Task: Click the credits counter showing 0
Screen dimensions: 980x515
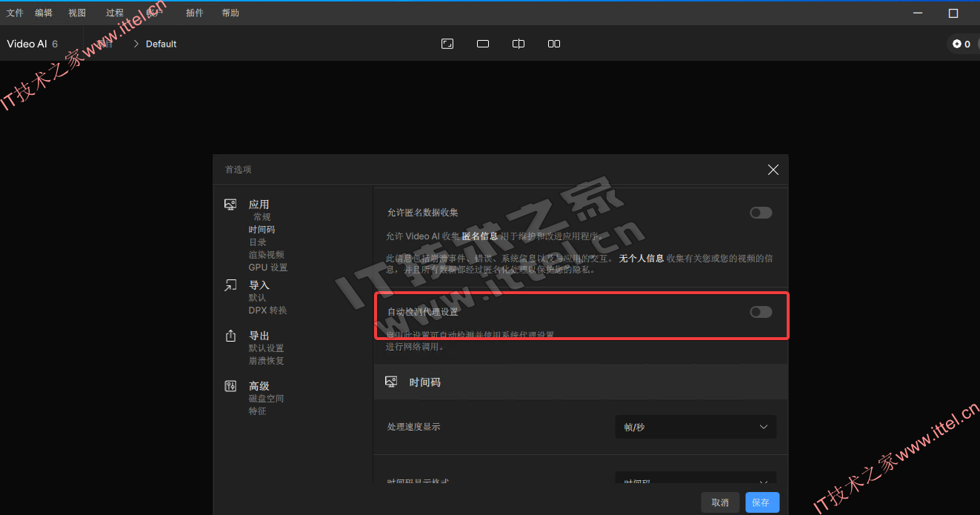Action: click(x=961, y=44)
